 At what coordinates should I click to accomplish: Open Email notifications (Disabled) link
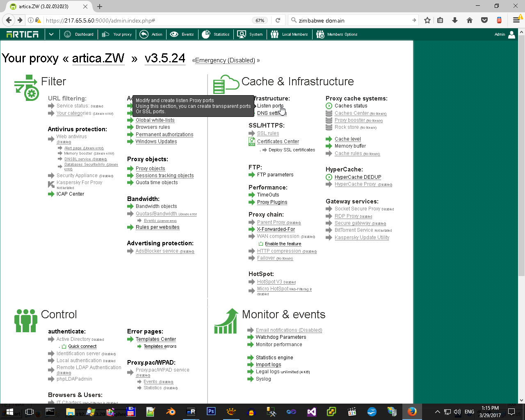coord(289,330)
